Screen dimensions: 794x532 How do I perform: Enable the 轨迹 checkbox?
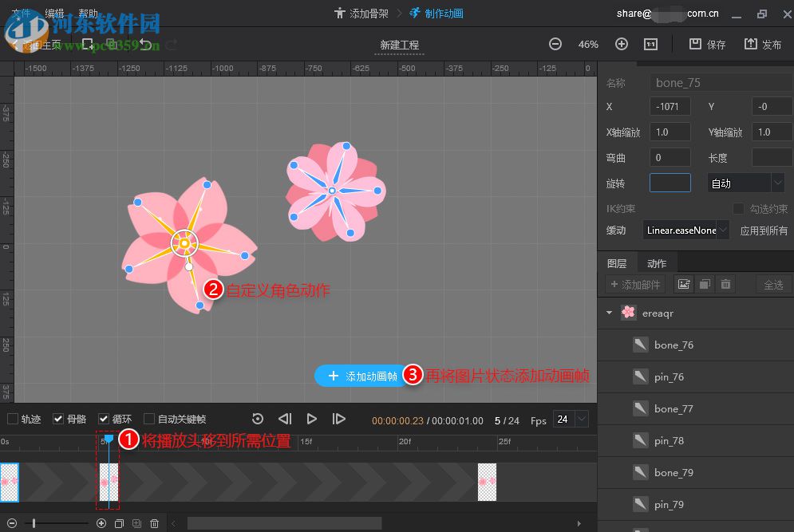pos(13,419)
